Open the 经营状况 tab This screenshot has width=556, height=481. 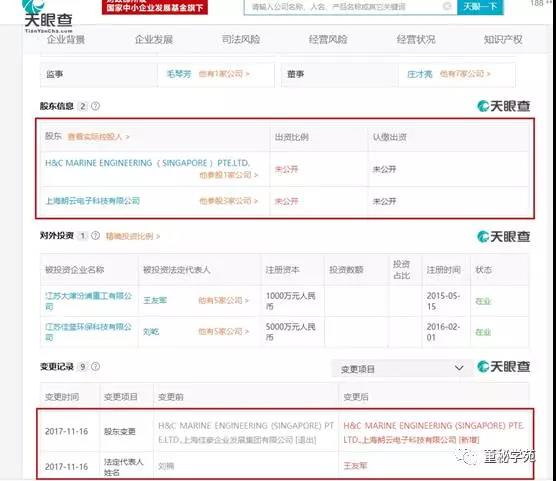416,39
